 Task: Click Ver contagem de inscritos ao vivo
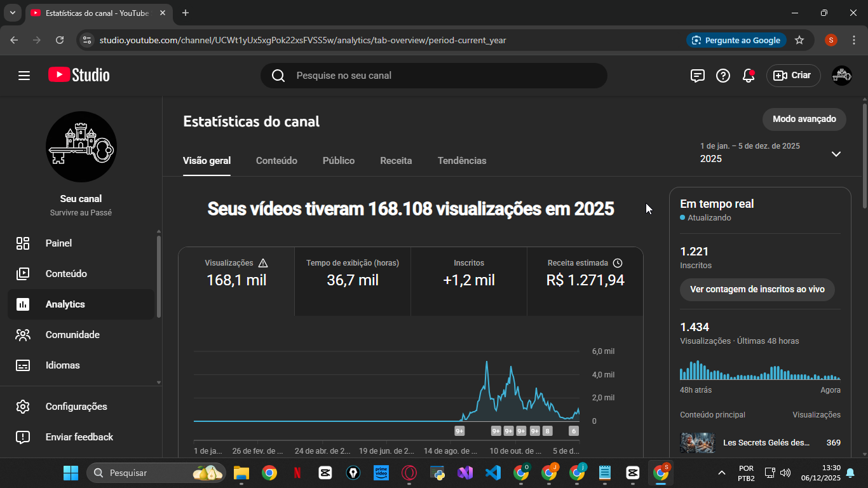(x=757, y=290)
